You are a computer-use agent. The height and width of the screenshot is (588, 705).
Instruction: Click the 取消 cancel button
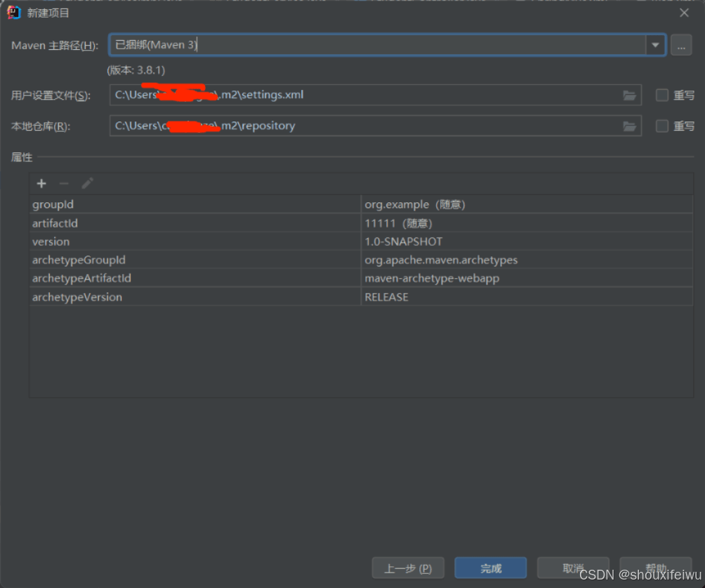573,568
